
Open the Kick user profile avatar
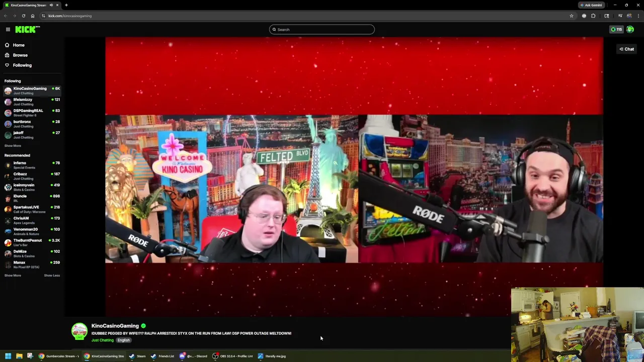(630, 30)
